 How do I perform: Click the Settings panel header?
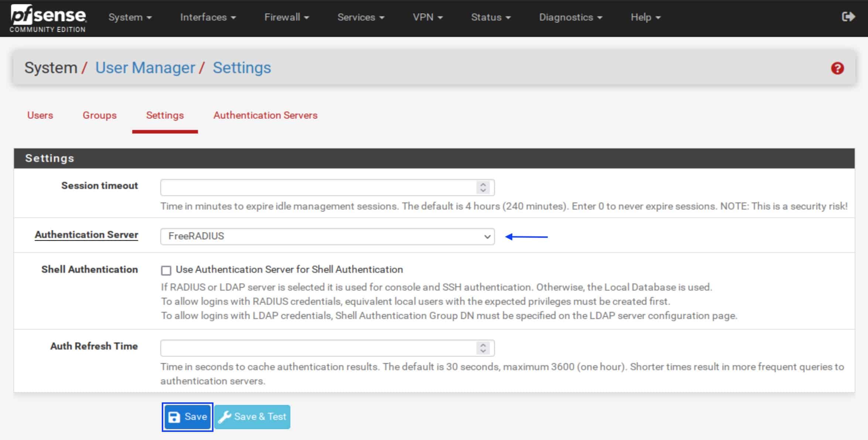coord(434,158)
